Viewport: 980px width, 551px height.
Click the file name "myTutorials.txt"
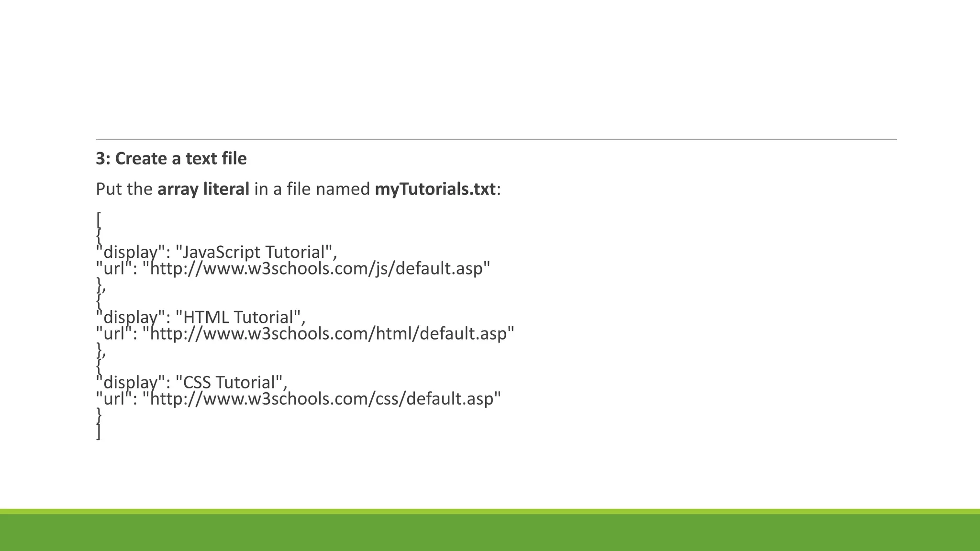coord(435,189)
